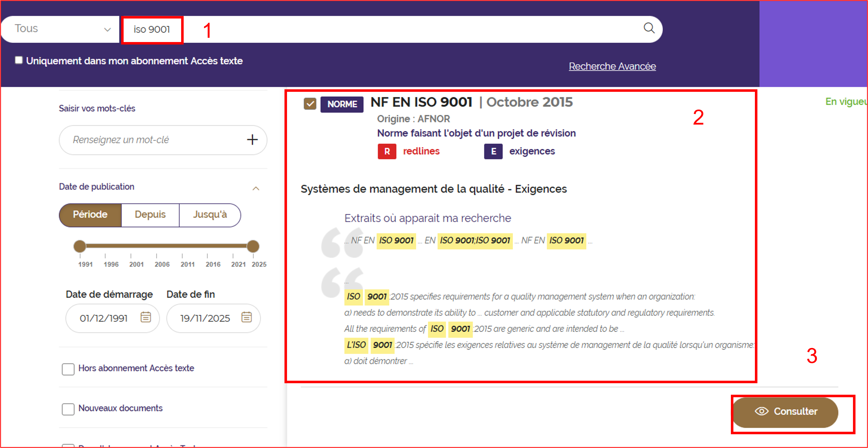Select the 'Jusqu'à' tab
This screenshot has width=868, height=448.
pyautogui.click(x=210, y=215)
